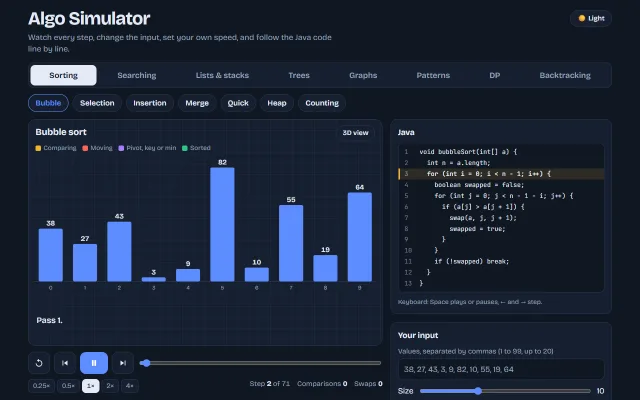This screenshot has width=640, height=400.
Task: Click the bar labeled 27
Action: point(85,263)
